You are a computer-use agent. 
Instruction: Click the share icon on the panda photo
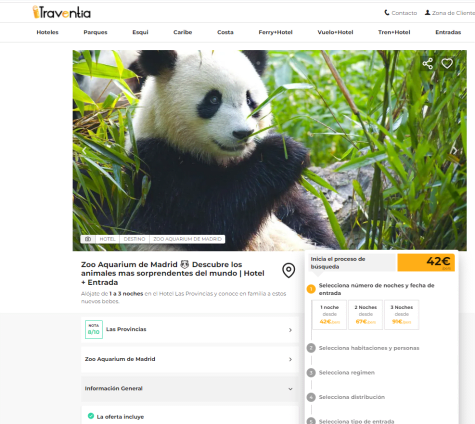[428, 63]
